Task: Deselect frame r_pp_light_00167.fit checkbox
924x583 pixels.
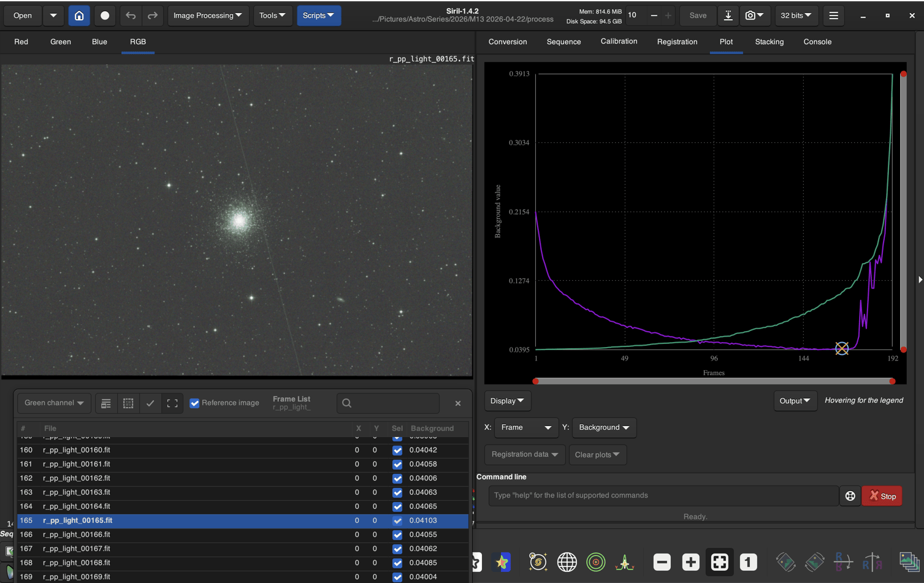Action: [397, 549]
